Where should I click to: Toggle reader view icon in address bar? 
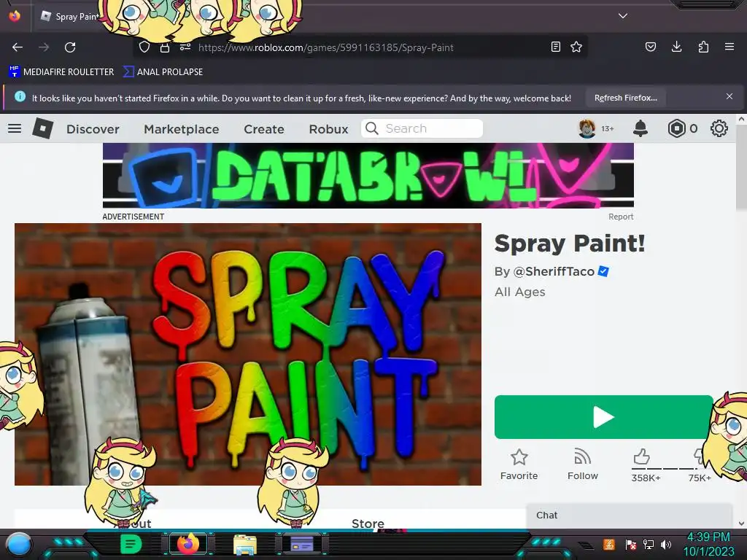point(555,47)
